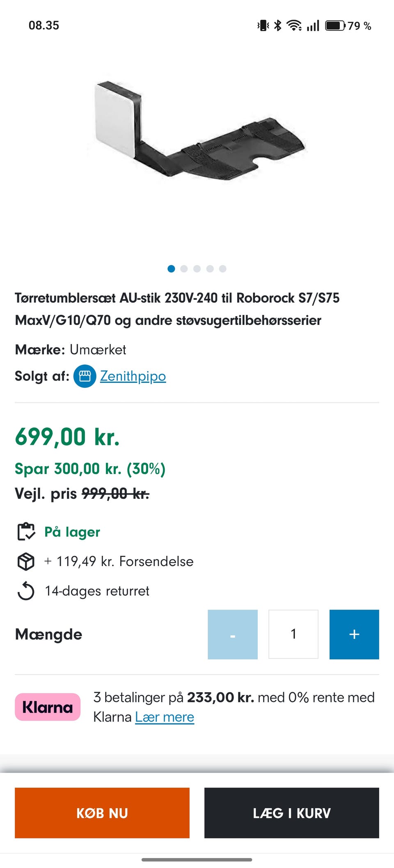Open the quantity input field
The height and width of the screenshot is (868, 394).
tap(293, 634)
